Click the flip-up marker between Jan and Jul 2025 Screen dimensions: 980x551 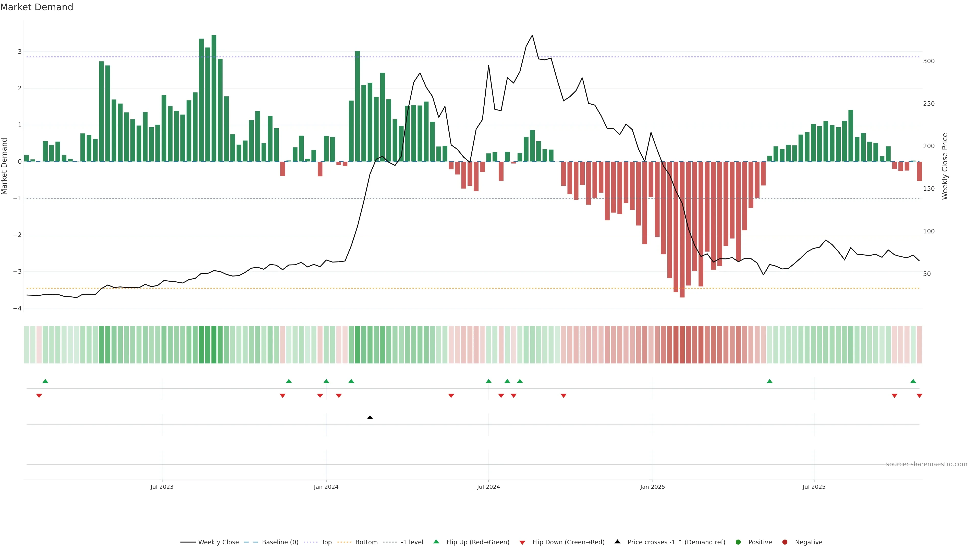tap(770, 381)
